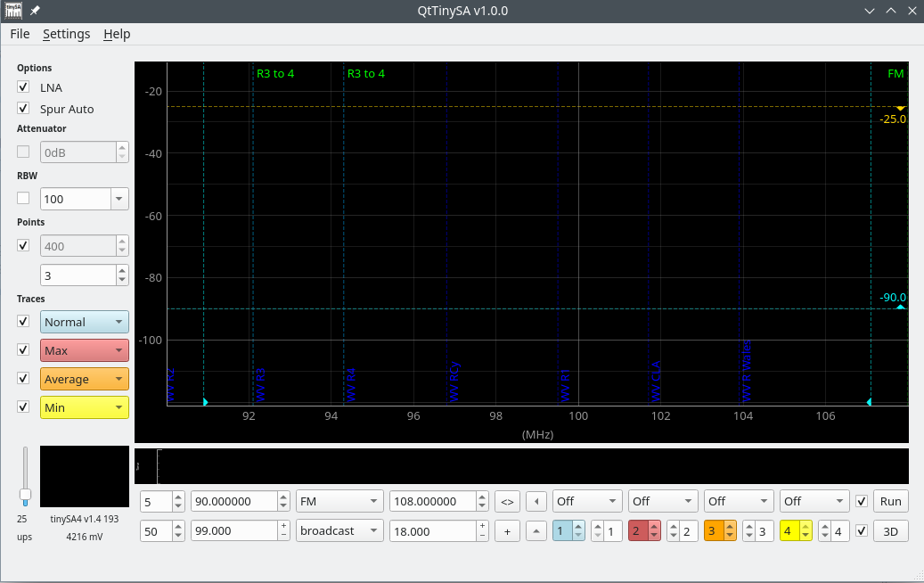
Task: Click the up arrow marker button
Action: (x=536, y=531)
